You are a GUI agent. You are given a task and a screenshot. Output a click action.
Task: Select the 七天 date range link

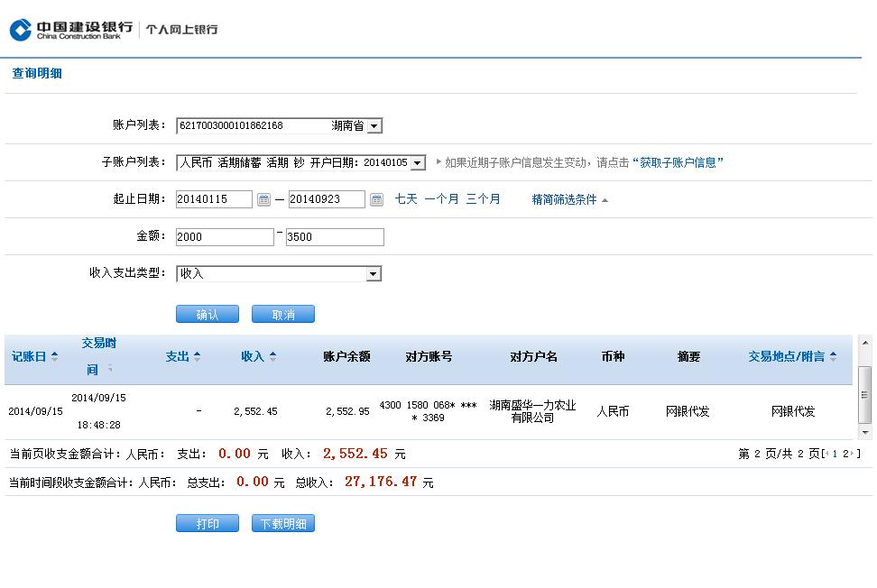[406, 199]
